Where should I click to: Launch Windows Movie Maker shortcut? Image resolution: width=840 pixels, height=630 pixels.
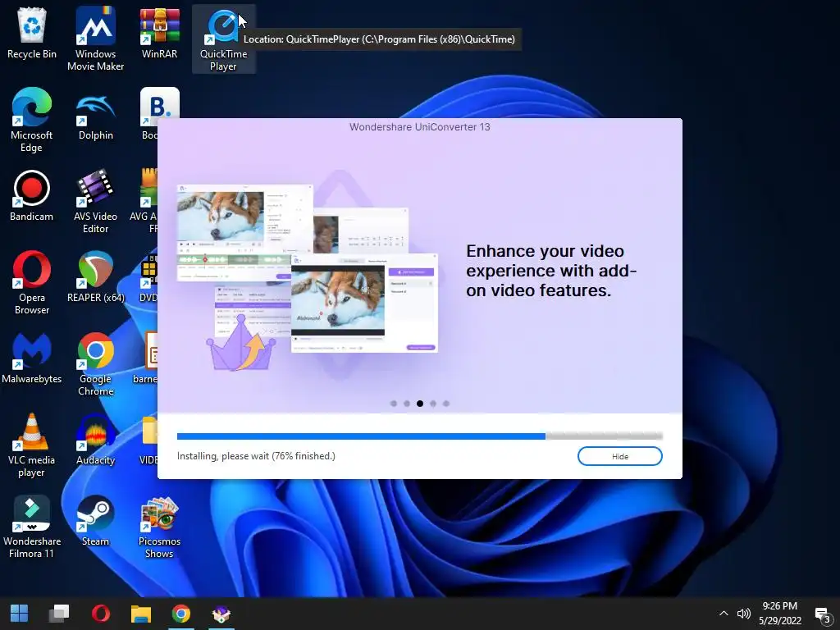tap(95, 39)
